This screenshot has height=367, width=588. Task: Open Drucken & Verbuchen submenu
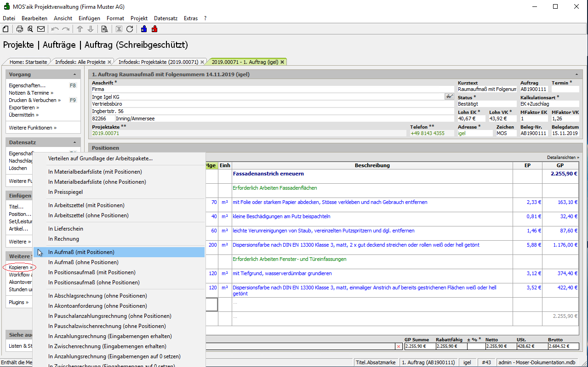34,100
